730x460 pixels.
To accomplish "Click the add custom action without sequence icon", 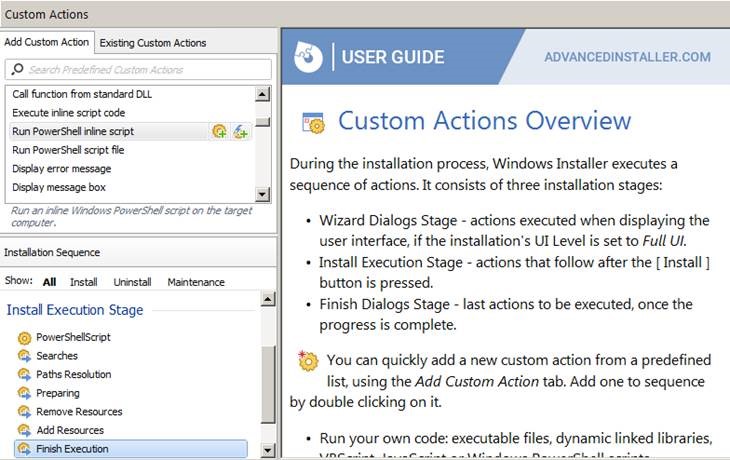I will click(x=240, y=132).
